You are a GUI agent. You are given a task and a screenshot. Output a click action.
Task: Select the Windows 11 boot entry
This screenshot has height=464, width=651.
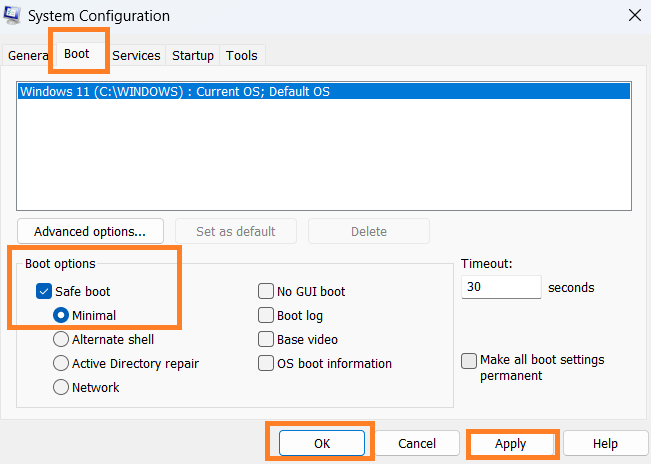(x=174, y=91)
